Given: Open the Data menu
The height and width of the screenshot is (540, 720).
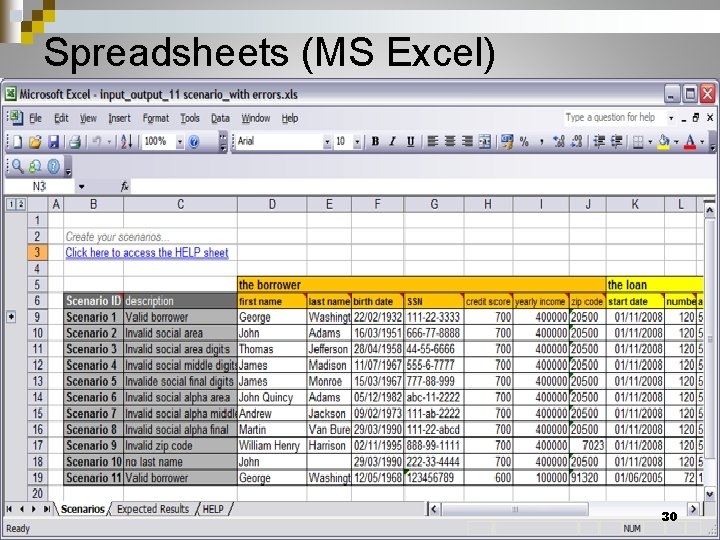Looking at the screenshot, I should (220, 118).
